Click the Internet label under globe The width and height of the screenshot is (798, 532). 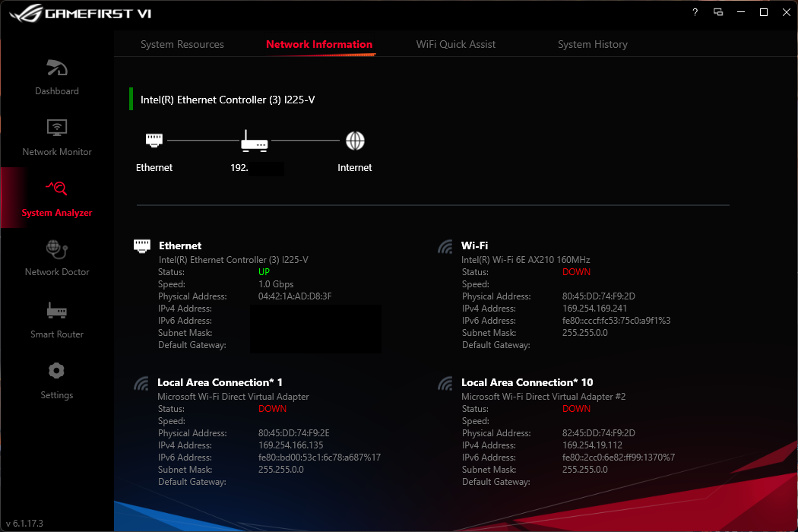pos(355,167)
